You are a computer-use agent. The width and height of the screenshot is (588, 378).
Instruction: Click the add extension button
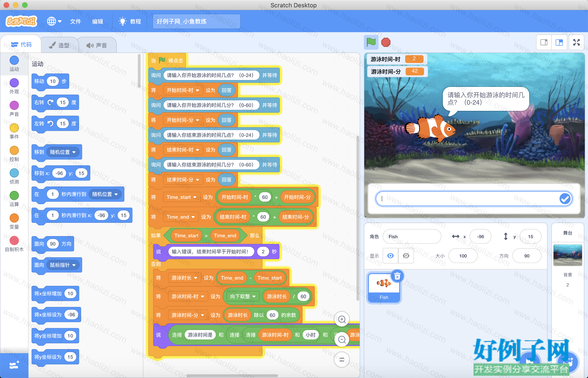tap(14, 365)
